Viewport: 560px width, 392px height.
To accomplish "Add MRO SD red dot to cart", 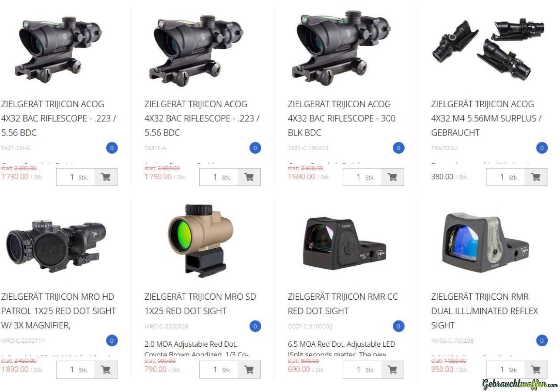I will pos(249,369).
